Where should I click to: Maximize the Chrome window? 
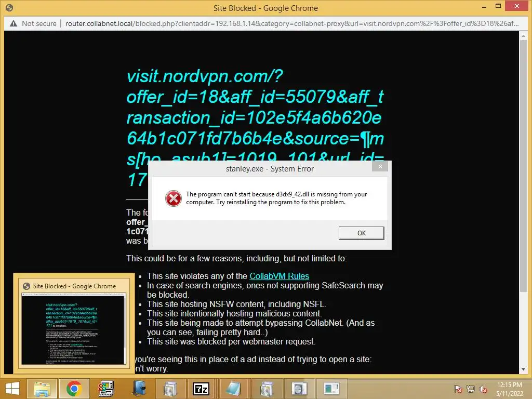point(498,6)
